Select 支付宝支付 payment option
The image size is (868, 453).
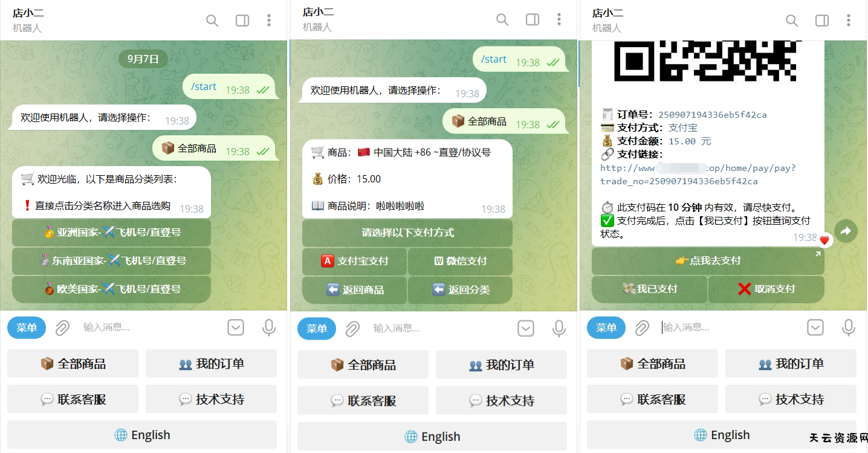click(x=354, y=262)
